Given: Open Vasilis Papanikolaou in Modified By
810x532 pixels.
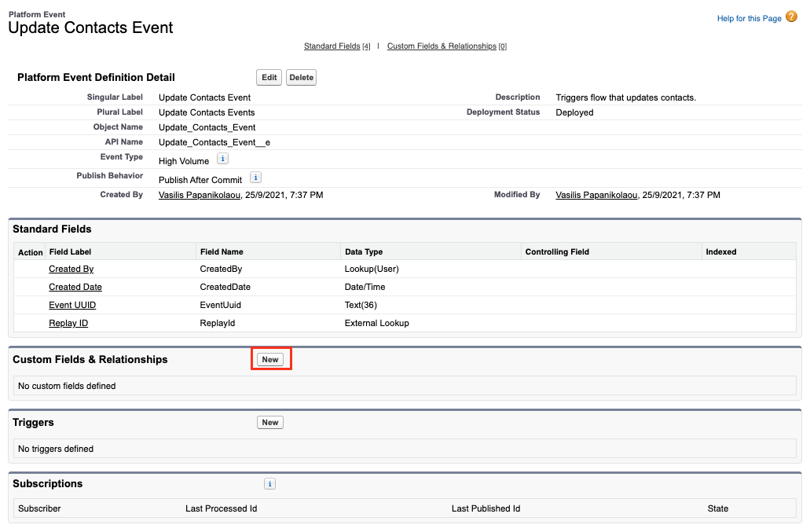Looking at the screenshot, I should pos(596,195).
